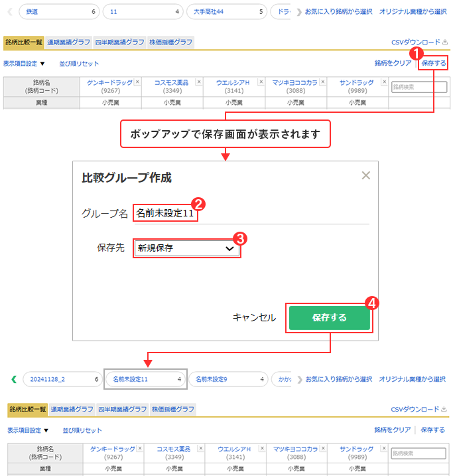Click 銘柄をクリア in upper screenshot
The height and width of the screenshot is (476, 451).
click(x=393, y=63)
